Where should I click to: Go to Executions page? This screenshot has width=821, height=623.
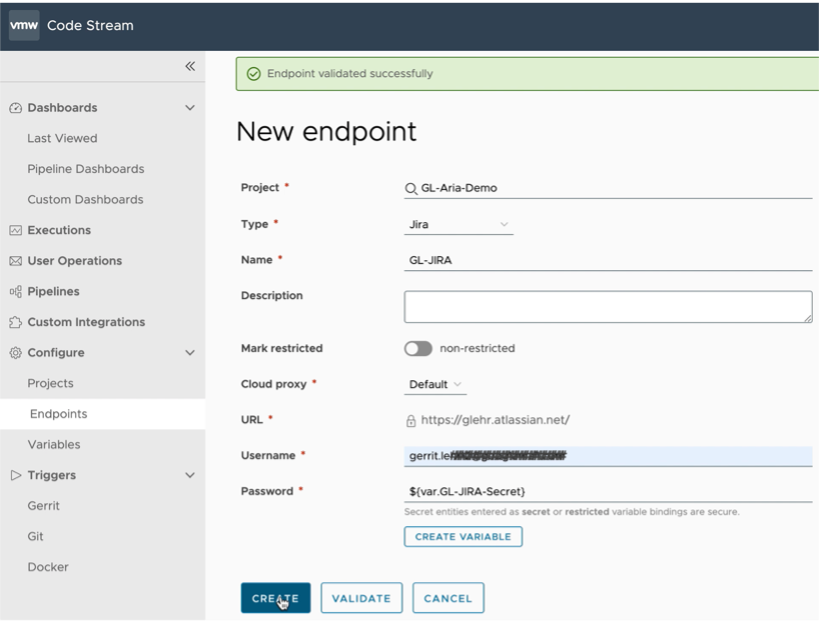[x=59, y=230]
